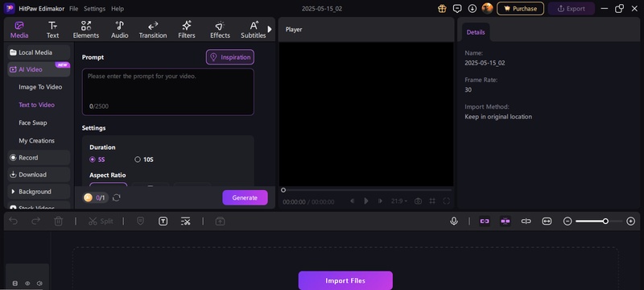Click the Split scissors tool

[x=101, y=222]
